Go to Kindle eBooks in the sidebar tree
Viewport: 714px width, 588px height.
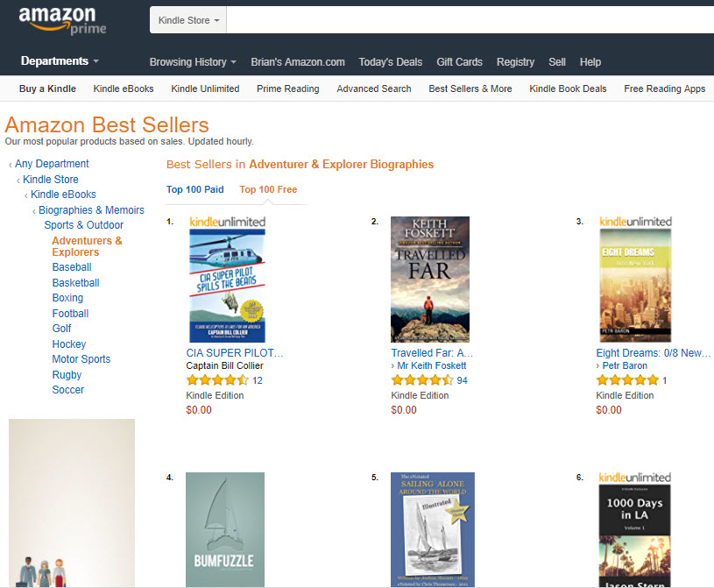coord(63,195)
